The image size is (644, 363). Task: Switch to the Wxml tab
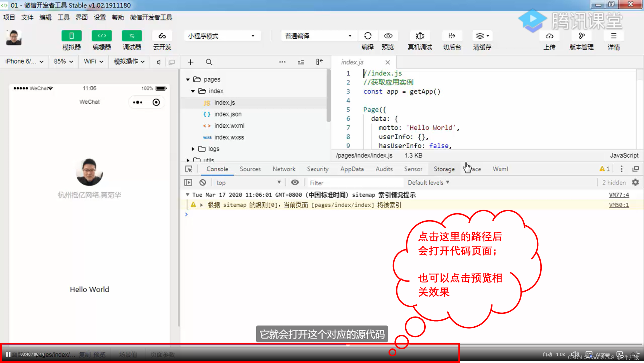pyautogui.click(x=500, y=169)
